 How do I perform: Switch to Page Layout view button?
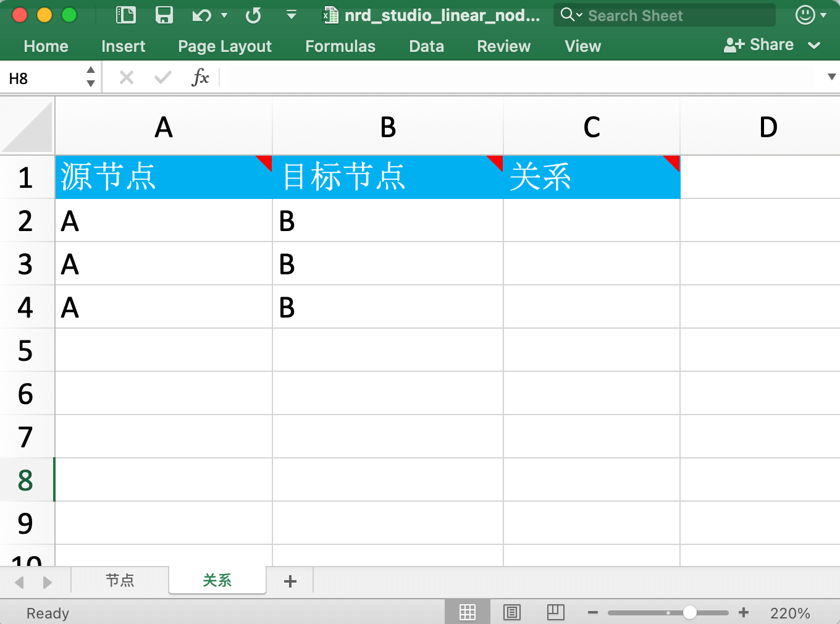click(512, 612)
